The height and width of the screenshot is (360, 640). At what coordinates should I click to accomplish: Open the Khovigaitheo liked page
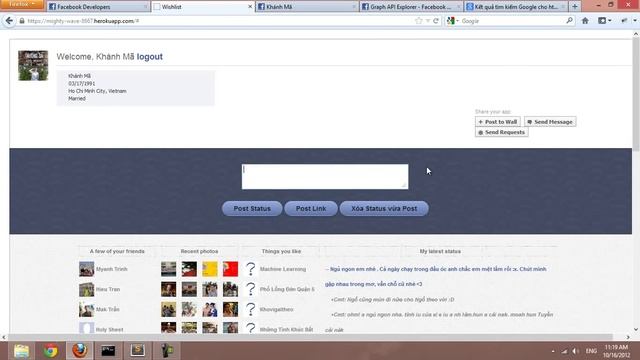point(276,309)
